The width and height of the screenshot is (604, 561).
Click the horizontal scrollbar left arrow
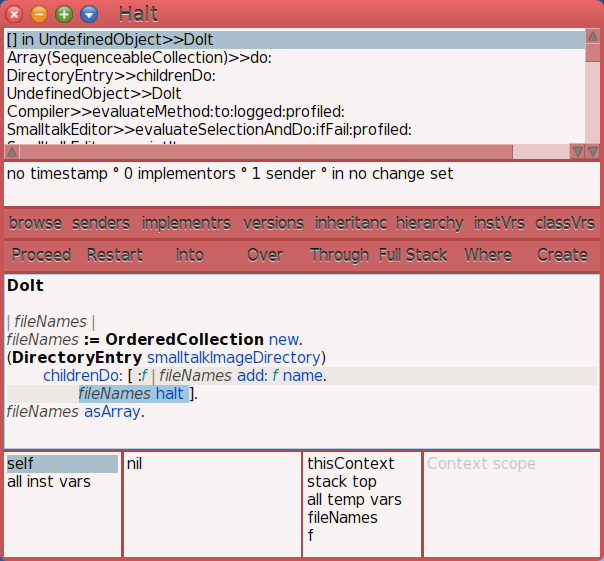tap(10, 151)
